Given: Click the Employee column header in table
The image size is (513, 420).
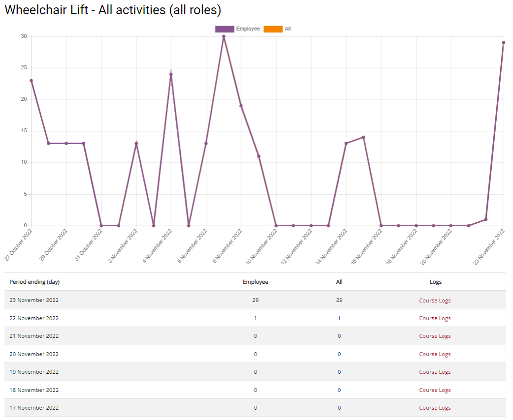Looking at the screenshot, I should click(255, 282).
